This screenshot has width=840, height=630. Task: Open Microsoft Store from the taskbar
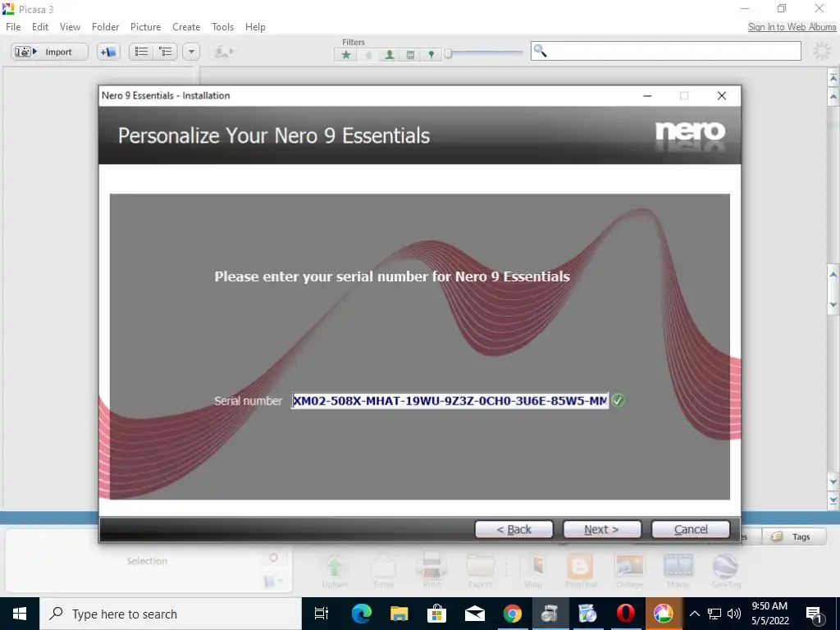436,614
